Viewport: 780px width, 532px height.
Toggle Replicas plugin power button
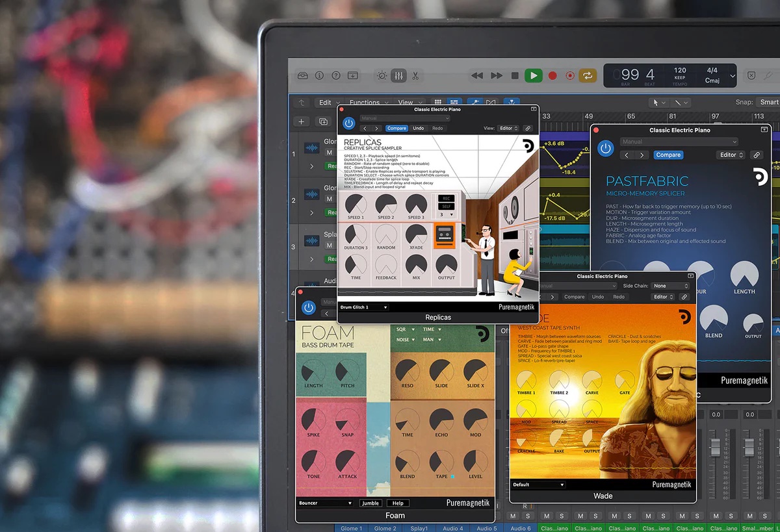[x=349, y=123]
